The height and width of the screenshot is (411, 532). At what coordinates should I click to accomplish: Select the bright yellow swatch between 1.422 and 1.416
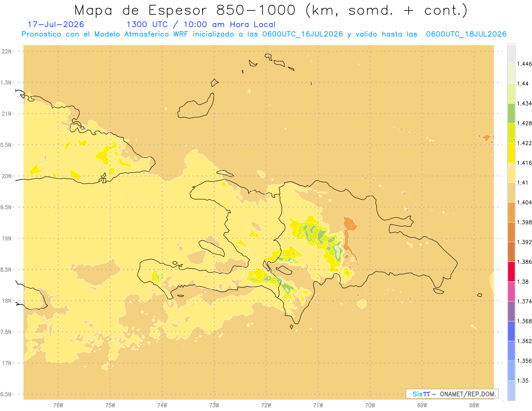point(511,153)
